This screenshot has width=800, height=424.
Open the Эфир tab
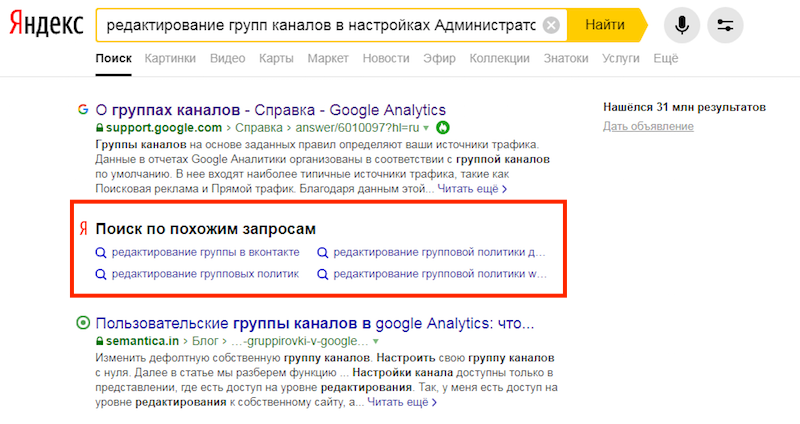coord(439,59)
